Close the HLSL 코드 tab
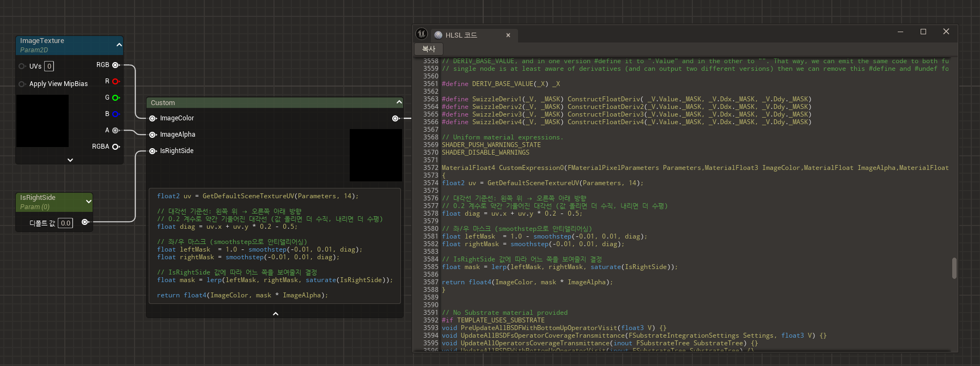This screenshot has width=980, height=366. (508, 35)
